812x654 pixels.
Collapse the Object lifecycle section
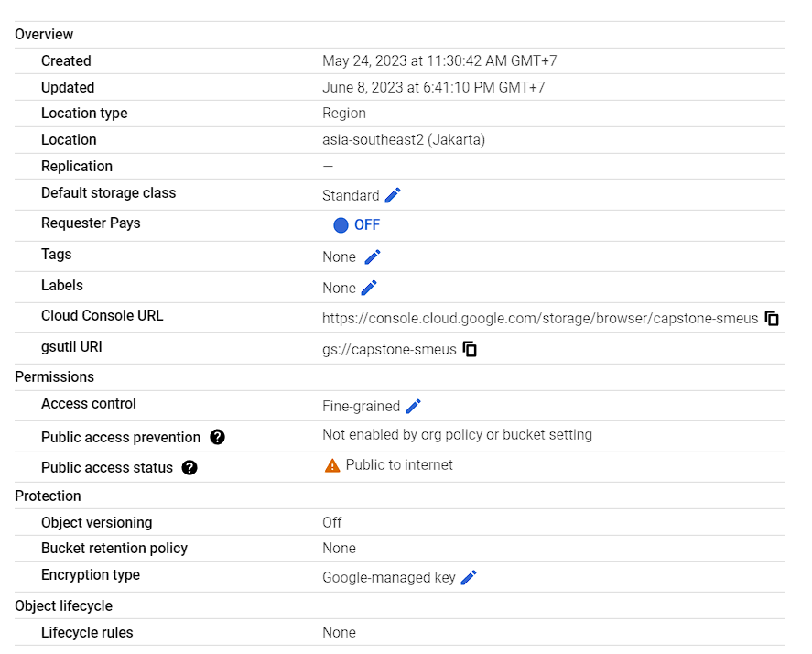pos(63,605)
